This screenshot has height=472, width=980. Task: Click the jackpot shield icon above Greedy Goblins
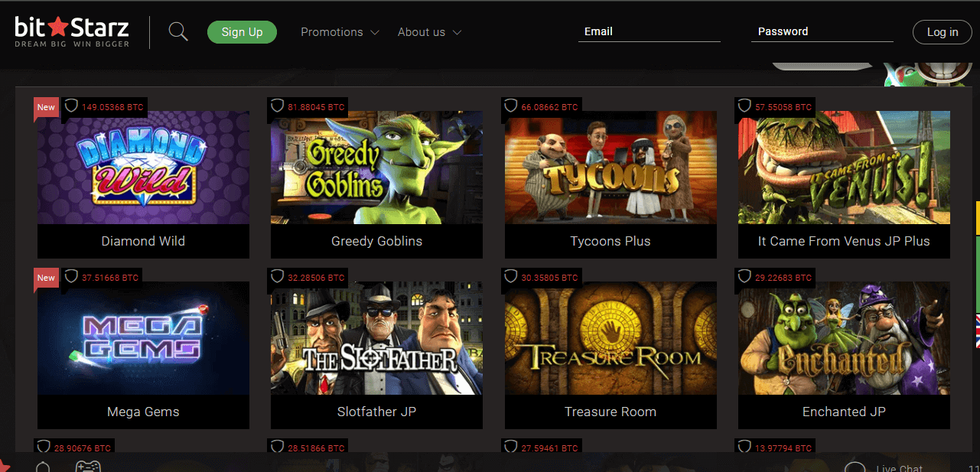[277, 107]
